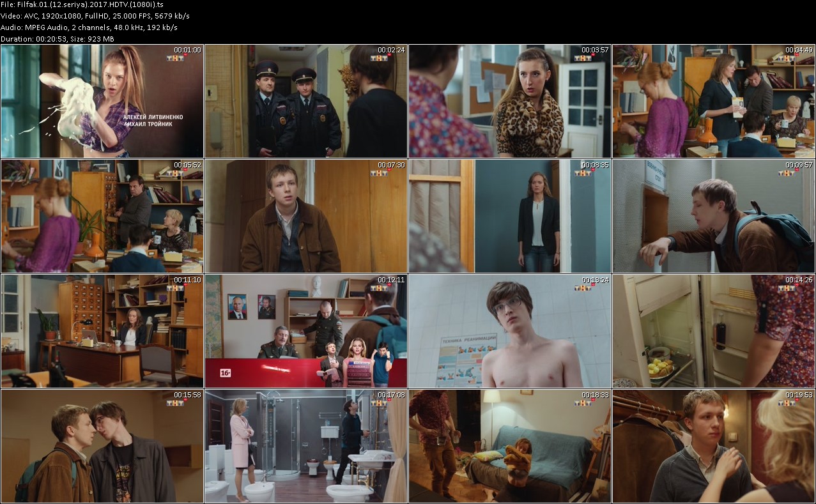Open the 00:18:33 frame with blue sofa

[x=510, y=446]
